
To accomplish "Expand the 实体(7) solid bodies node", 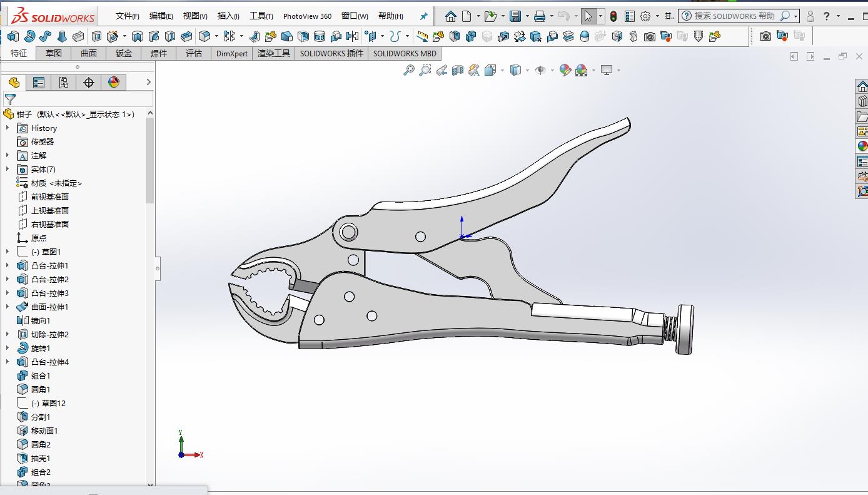I will pyautogui.click(x=8, y=169).
